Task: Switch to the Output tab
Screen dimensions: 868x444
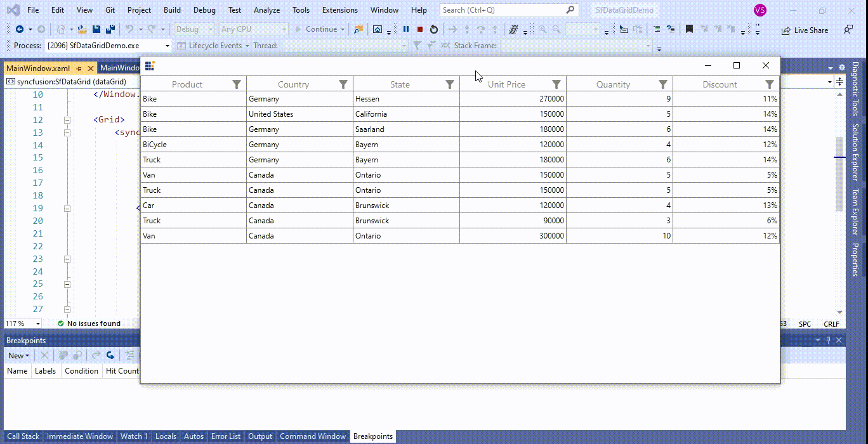Action: click(260, 436)
